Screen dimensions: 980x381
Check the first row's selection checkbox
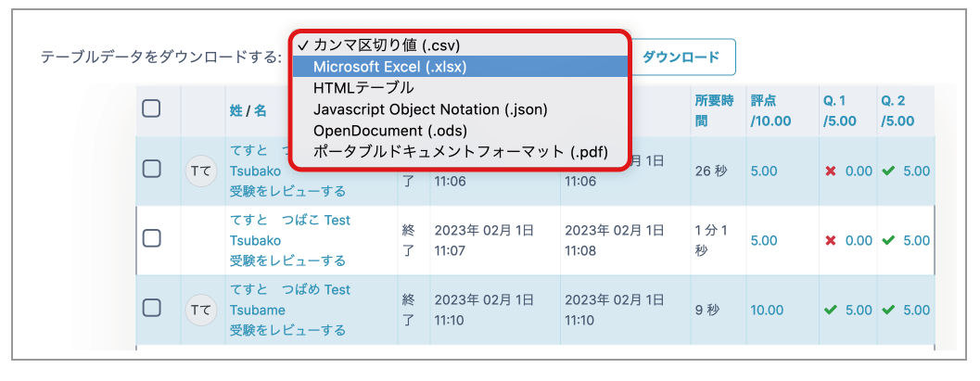(151, 169)
